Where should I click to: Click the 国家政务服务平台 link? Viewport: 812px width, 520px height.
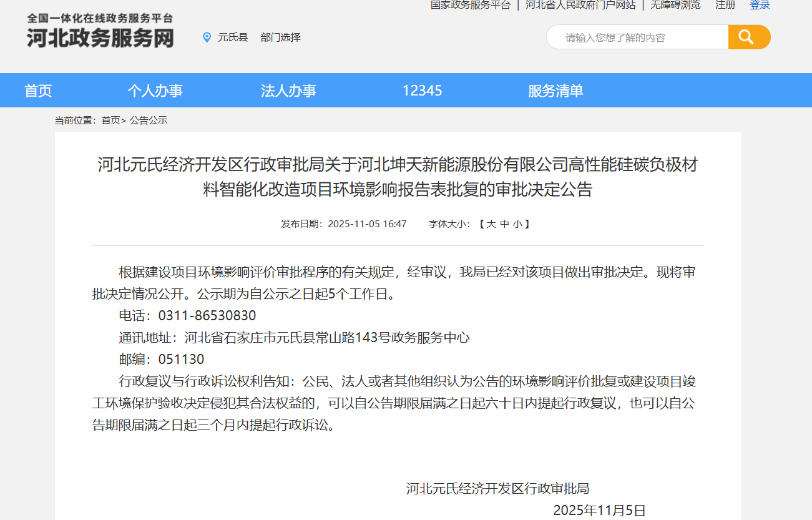click(x=471, y=5)
